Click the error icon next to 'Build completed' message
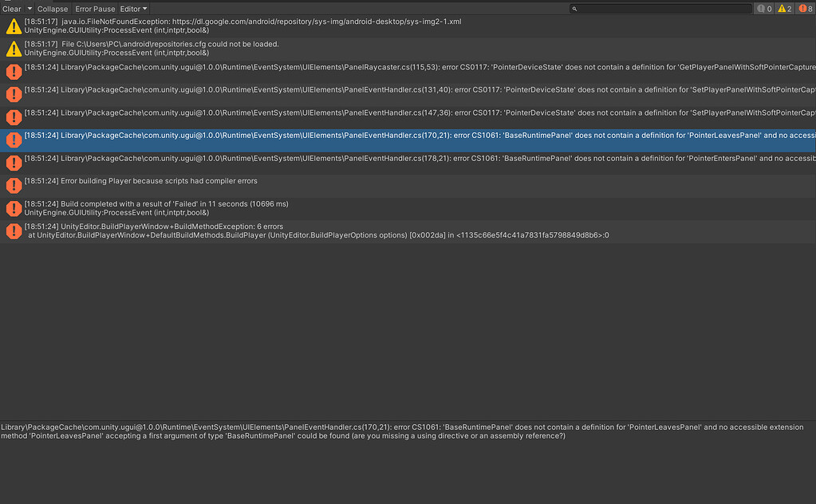 tap(12, 208)
